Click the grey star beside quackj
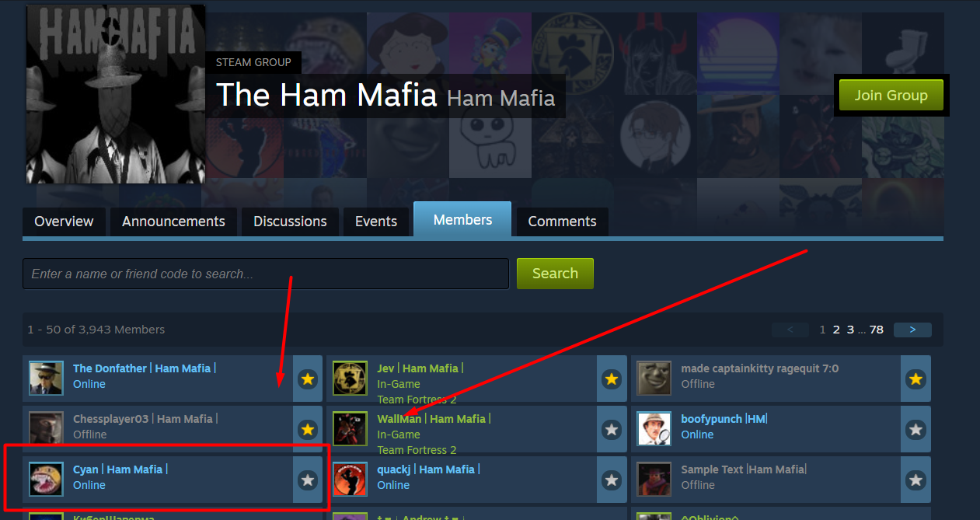The width and height of the screenshot is (980, 520). click(x=612, y=480)
